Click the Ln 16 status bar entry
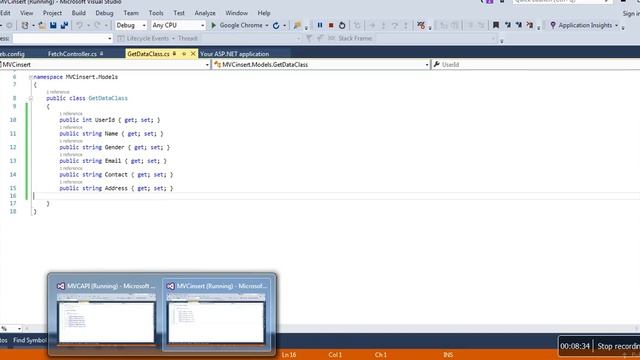This screenshot has width=640, height=360. (x=289, y=355)
